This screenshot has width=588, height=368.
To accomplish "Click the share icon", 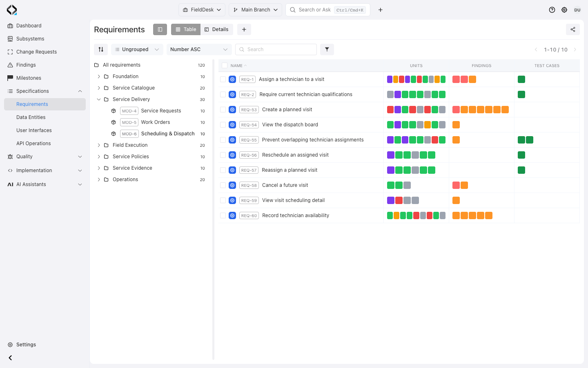I will tap(573, 29).
